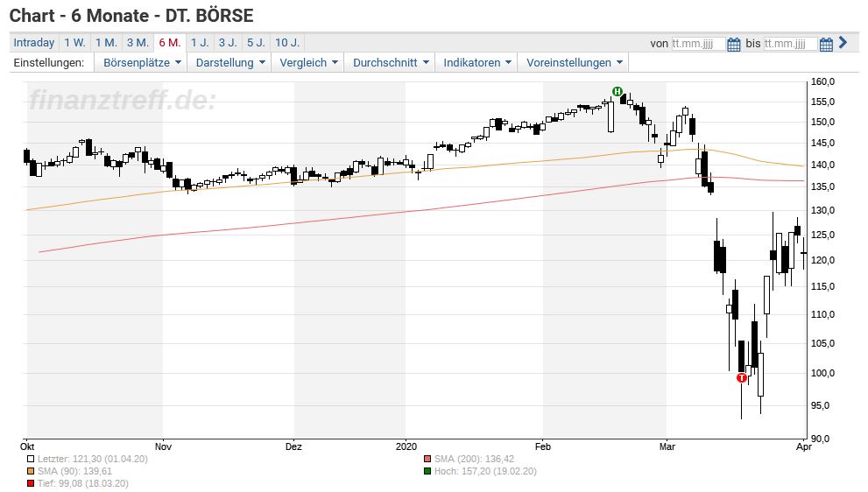Click the 'Chart - 6 Monate - DT. BÖRSE' heading

click(131, 16)
